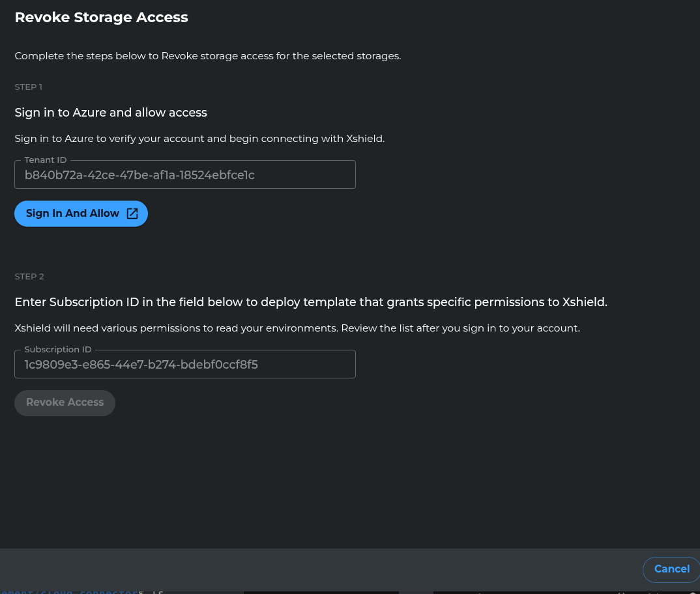Click the Complete the steps below instruction text
Viewport: 700px width, 594px height.
pos(207,55)
